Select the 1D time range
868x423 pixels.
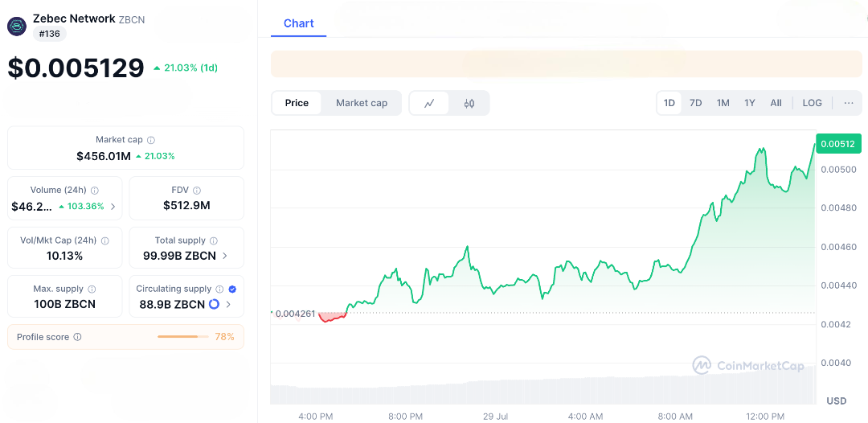(x=669, y=103)
